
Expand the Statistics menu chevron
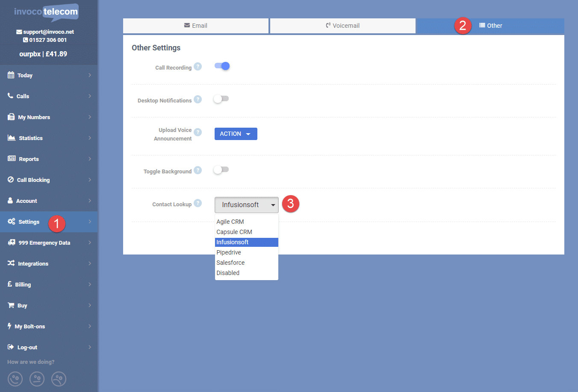90,138
